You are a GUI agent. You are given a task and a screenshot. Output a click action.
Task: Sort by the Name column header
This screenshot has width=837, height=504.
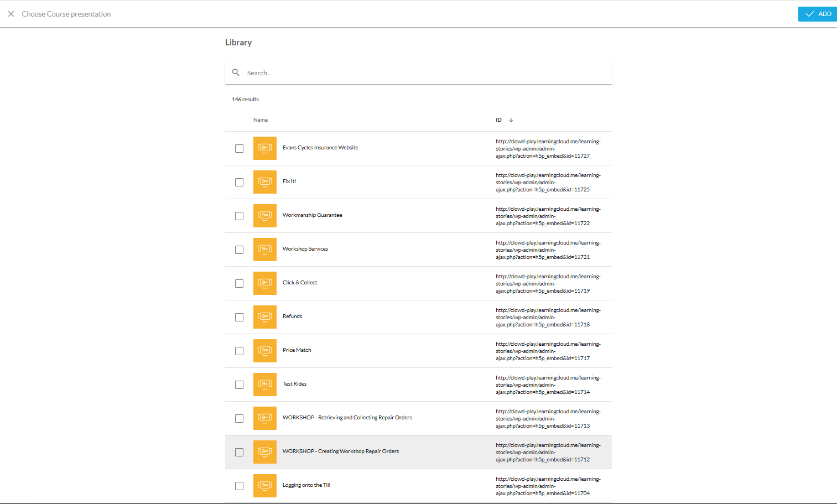(261, 120)
